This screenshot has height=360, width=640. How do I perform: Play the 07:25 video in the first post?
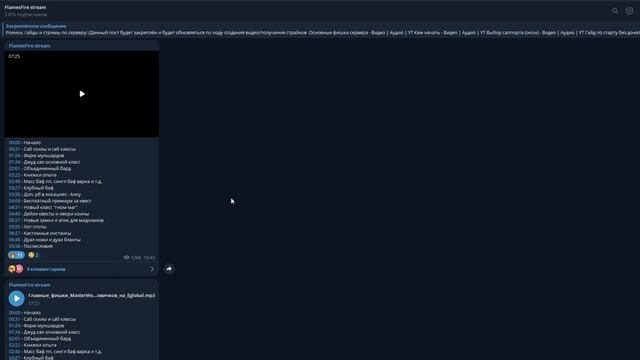click(x=82, y=94)
